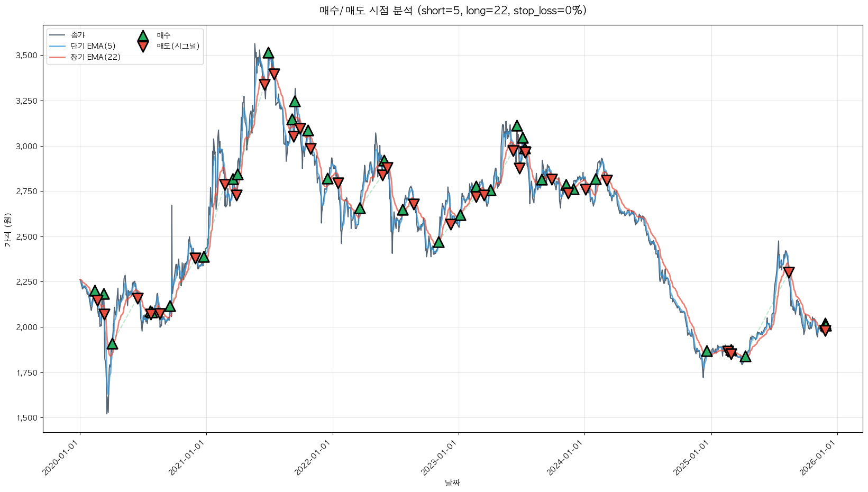This screenshot has width=868, height=492.
Task: Click the 3,500 y-axis tick label
Action: [x=26, y=56]
